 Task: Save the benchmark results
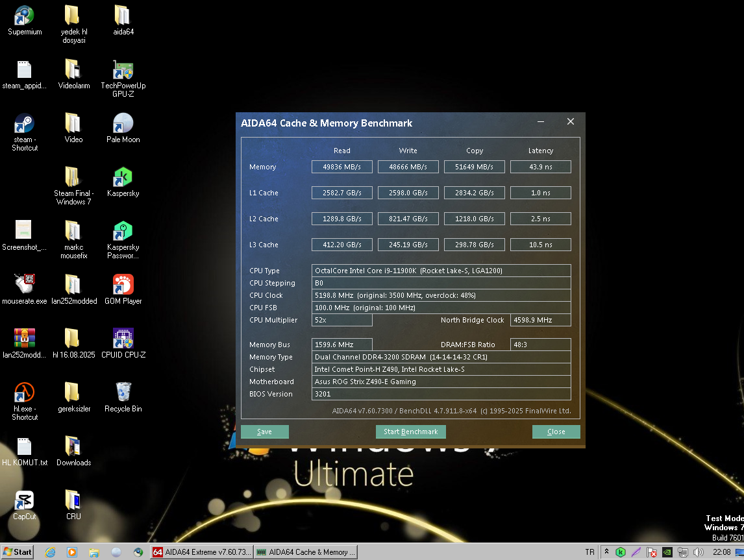point(265,432)
